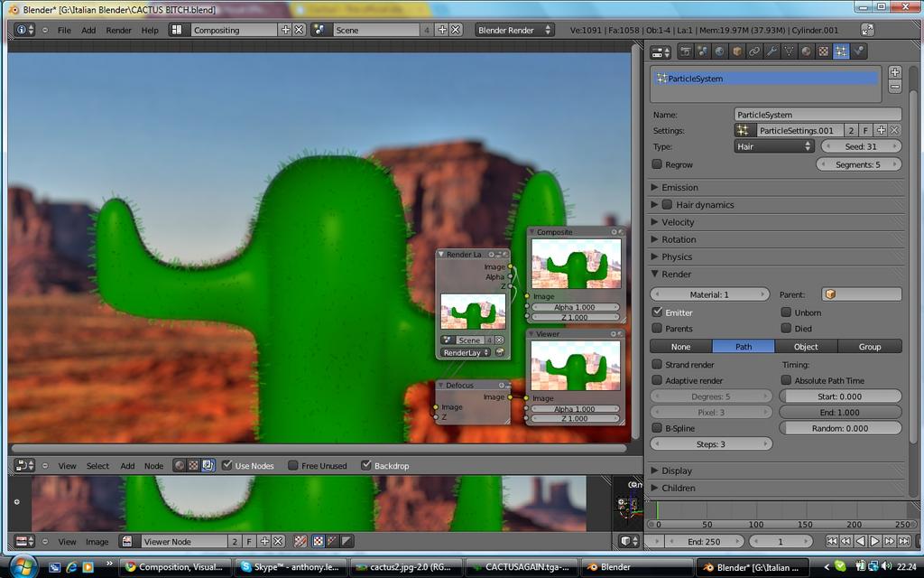Image resolution: width=924 pixels, height=578 pixels.
Task: Toggle the Emitter render checkbox
Action: [x=657, y=312]
